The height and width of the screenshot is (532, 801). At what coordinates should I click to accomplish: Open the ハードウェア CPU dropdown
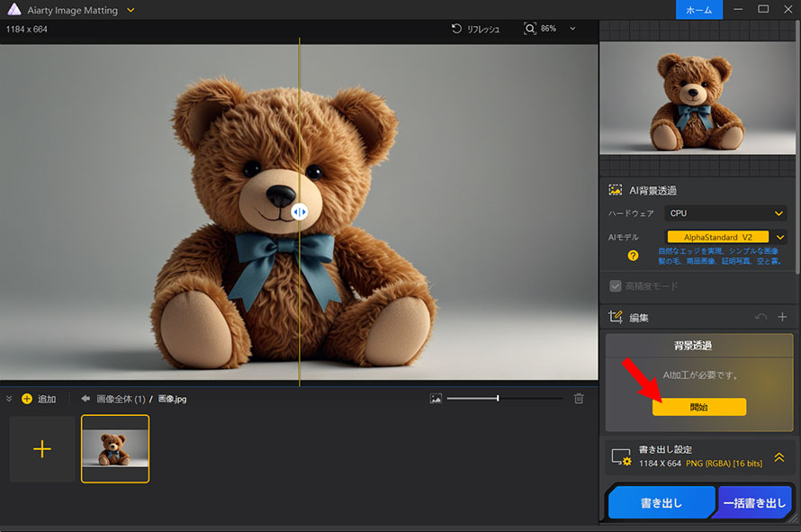click(x=725, y=213)
